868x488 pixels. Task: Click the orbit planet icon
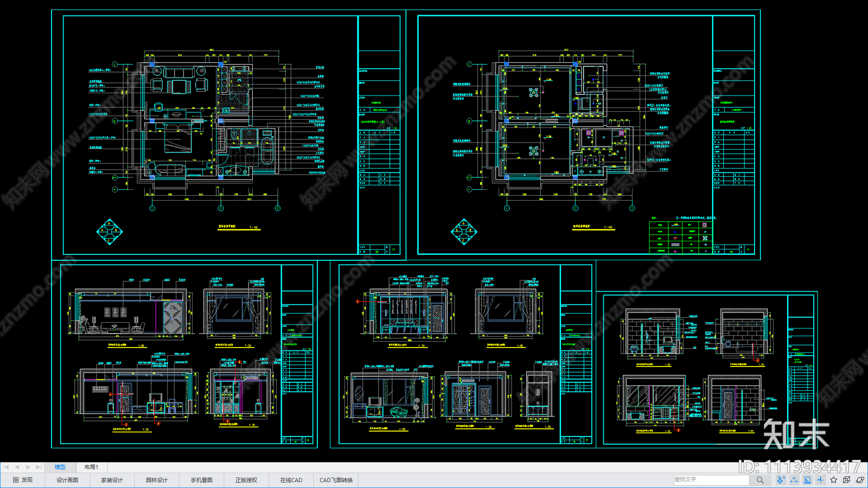click(x=860, y=480)
